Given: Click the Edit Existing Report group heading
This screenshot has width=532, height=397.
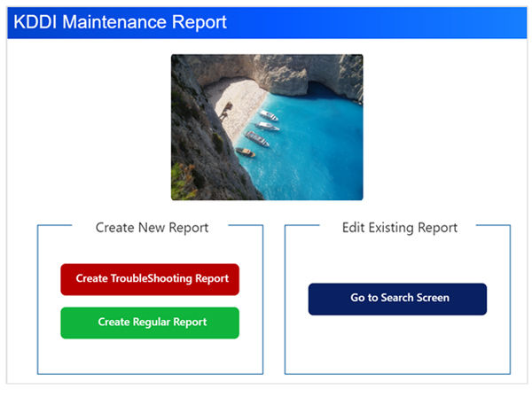Looking at the screenshot, I should click(400, 228).
